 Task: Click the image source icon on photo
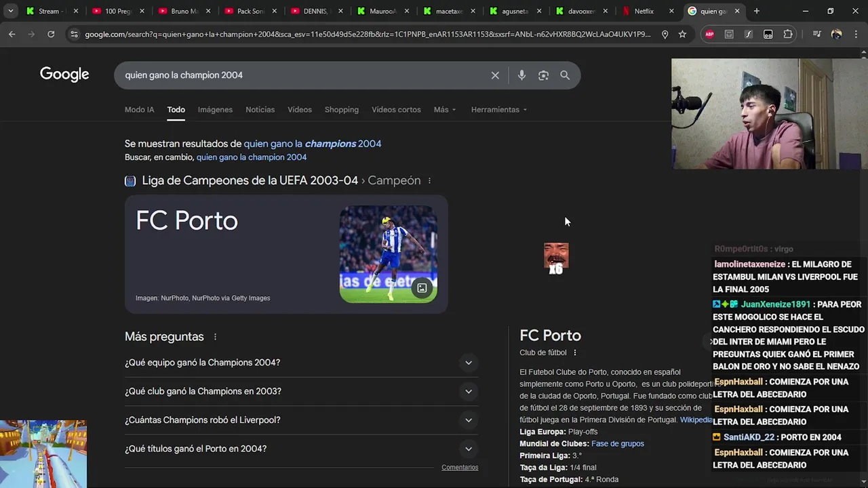[422, 288]
